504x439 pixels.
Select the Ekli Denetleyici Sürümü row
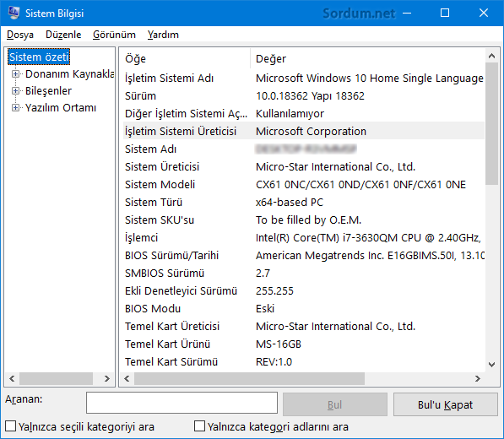click(x=304, y=291)
